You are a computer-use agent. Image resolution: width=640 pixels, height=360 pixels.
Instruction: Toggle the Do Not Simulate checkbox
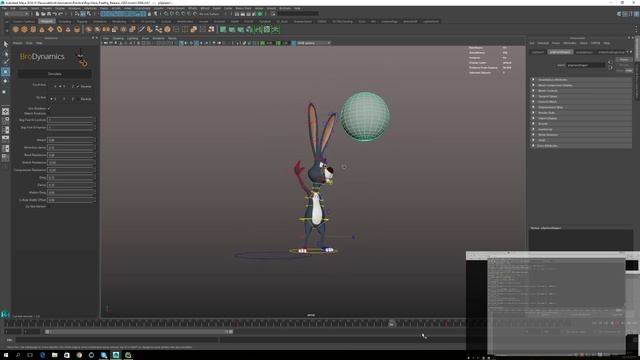49,207
